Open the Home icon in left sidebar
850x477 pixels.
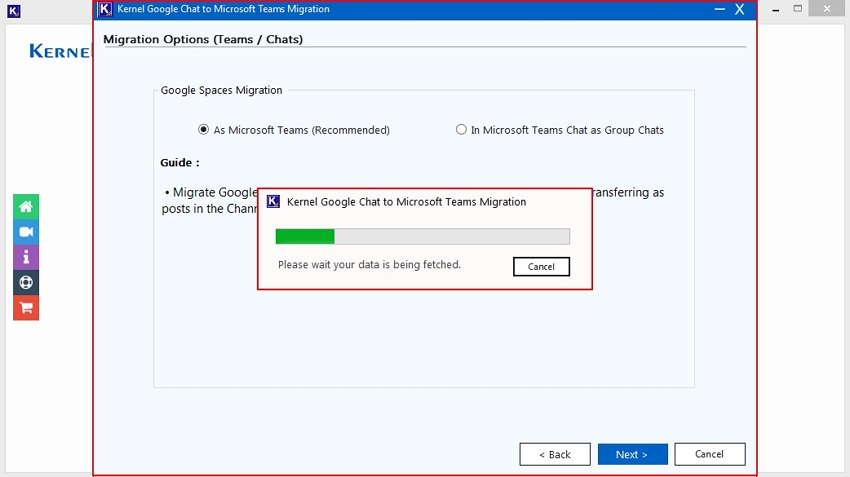click(26, 207)
